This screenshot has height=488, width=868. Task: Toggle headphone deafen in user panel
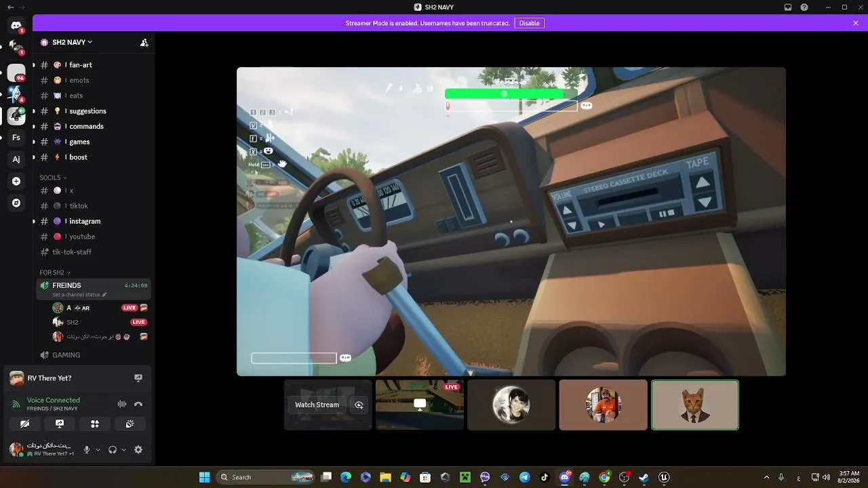pyautogui.click(x=113, y=449)
